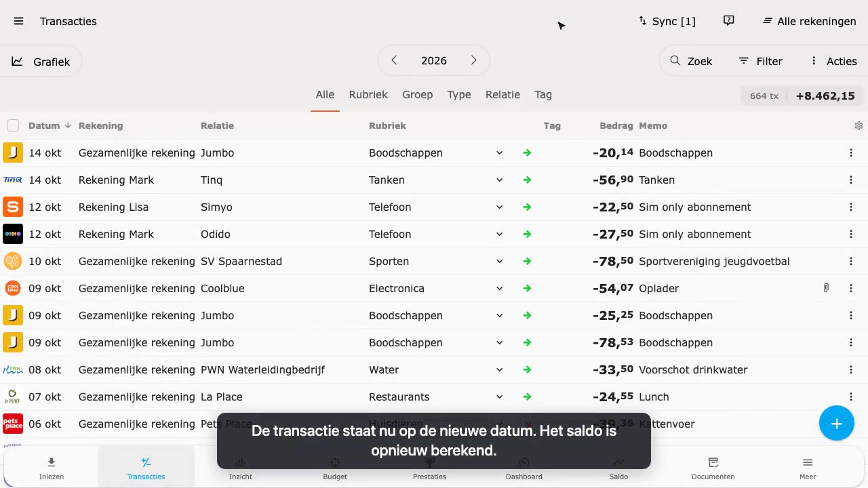The width and height of the screenshot is (868, 488).
Task: Click the Coolblue logo icon
Action: click(x=13, y=288)
